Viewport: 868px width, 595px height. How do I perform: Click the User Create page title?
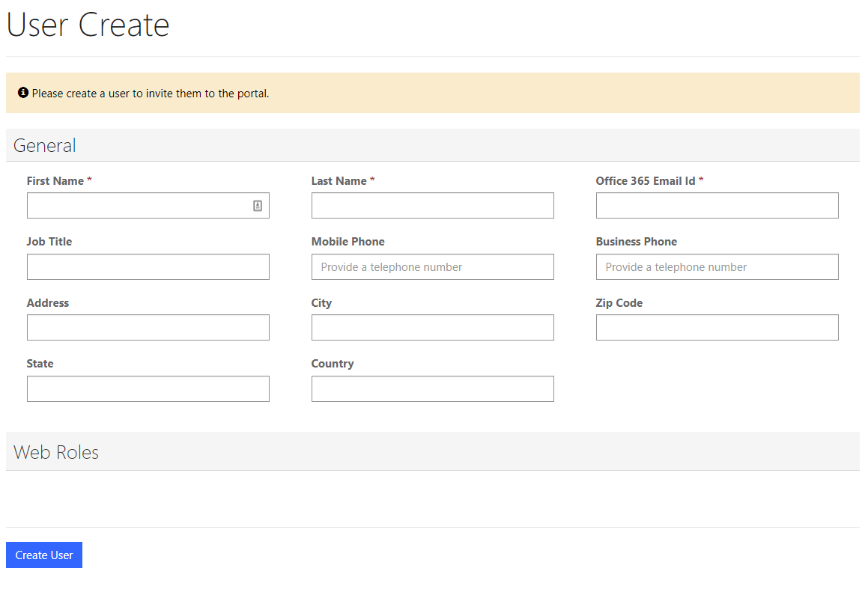[x=88, y=25]
